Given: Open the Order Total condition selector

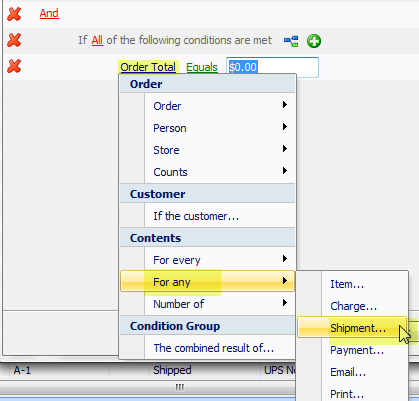Looking at the screenshot, I should [x=148, y=67].
